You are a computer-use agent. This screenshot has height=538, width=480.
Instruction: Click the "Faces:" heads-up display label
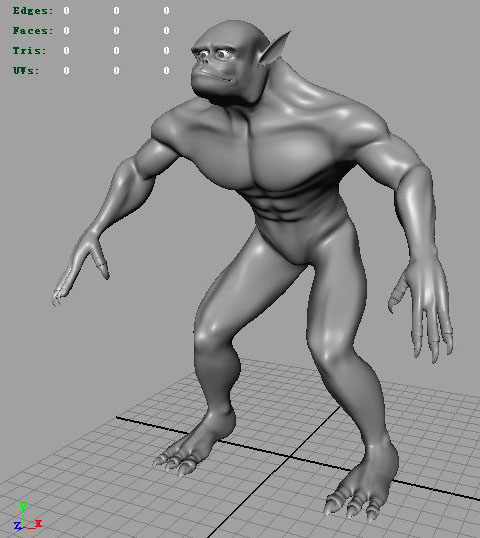[x=33, y=31]
